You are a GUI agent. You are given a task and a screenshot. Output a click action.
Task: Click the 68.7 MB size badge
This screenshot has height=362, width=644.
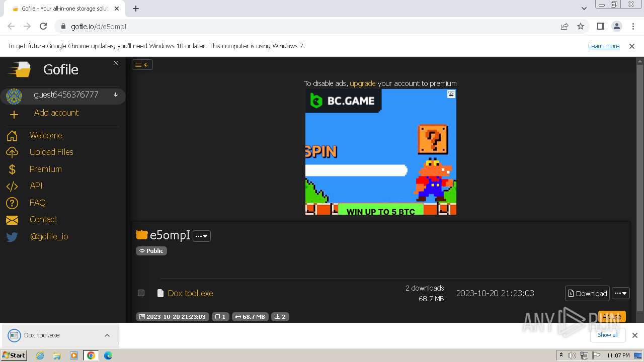(250, 317)
